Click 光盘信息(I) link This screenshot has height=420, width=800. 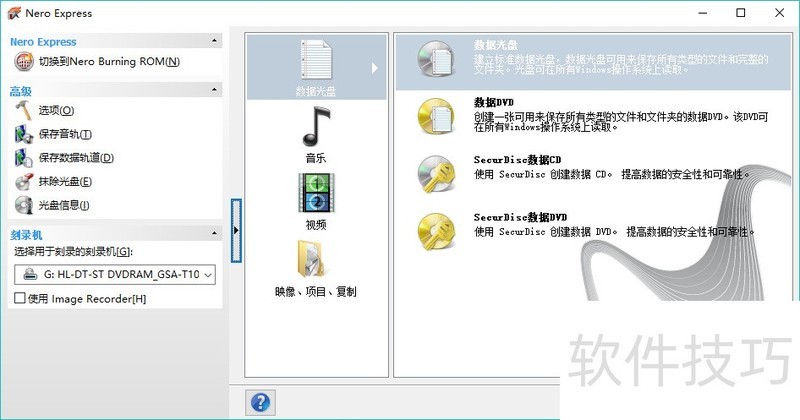pos(64,205)
